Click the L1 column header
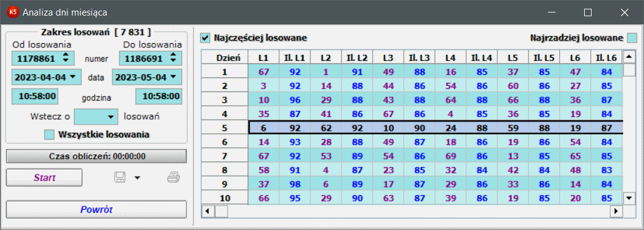644x230 pixels. [264, 58]
